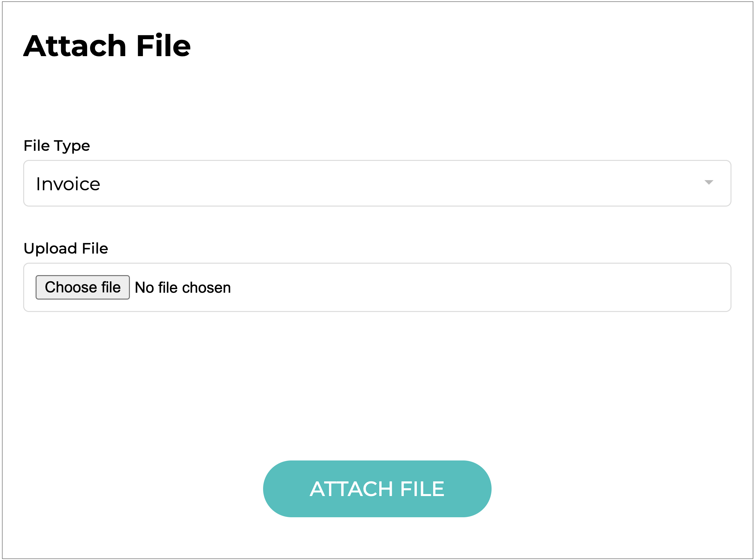Focus the File Type select field

[377, 183]
